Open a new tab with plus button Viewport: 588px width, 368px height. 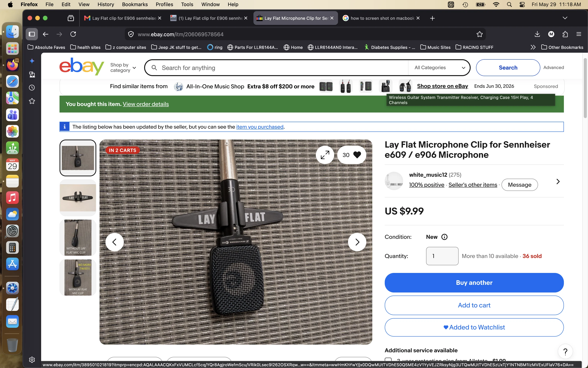click(x=432, y=18)
